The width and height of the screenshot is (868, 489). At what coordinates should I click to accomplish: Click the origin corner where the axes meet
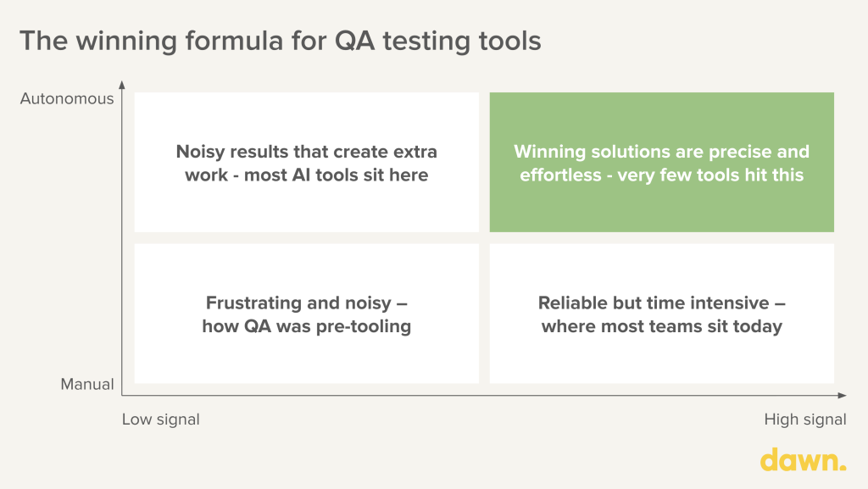click(x=122, y=396)
